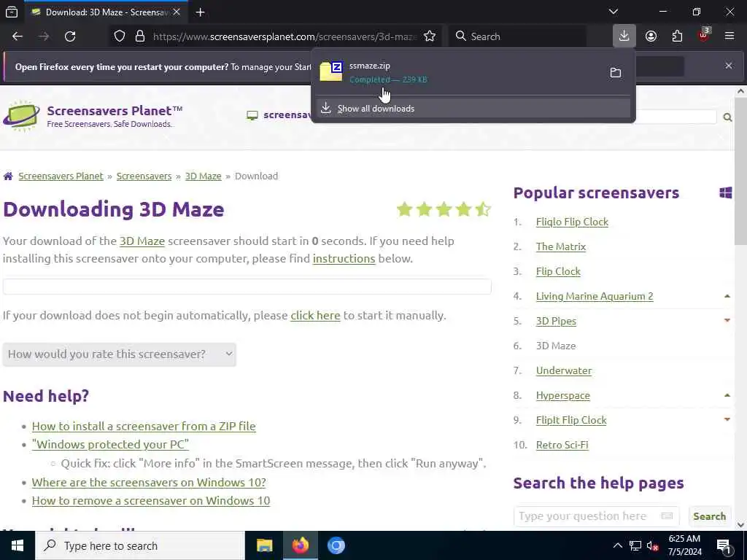Follow the 3D Maze breadcrumb link
This screenshot has width=747, height=560.
point(203,176)
